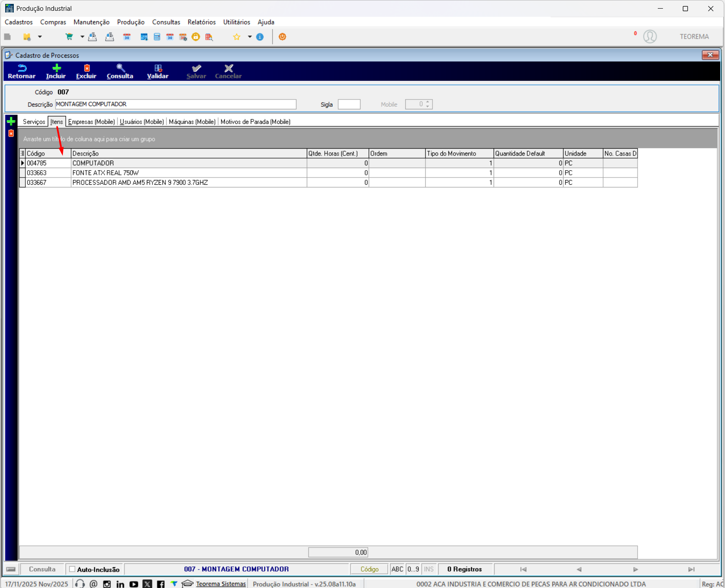Click the yellow folder icon in the toolbar
This screenshot has height=588, width=725.
pos(27,37)
